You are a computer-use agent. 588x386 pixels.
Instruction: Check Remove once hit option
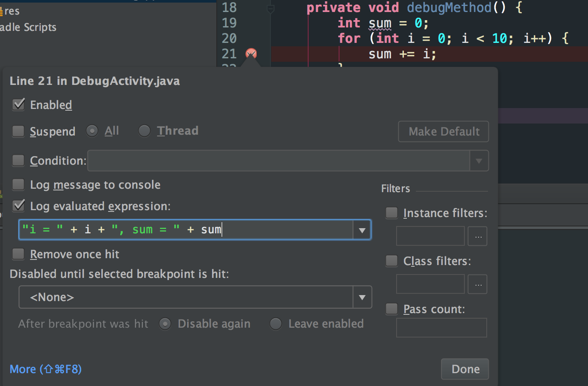coord(18,254)
